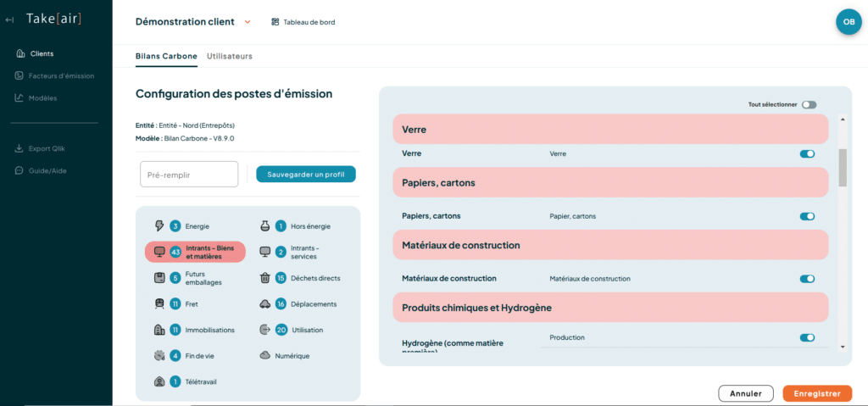The height and width of the screenshot is (406, 868).
Task: Disable the Verre toggle switch
Action: click(807, 153)
